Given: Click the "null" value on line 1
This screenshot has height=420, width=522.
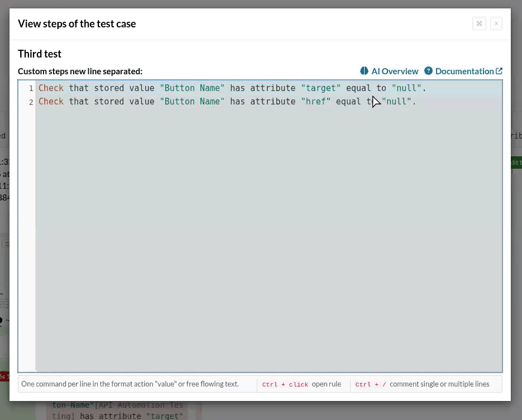Looking at the screenshot, I should [406, 88].
